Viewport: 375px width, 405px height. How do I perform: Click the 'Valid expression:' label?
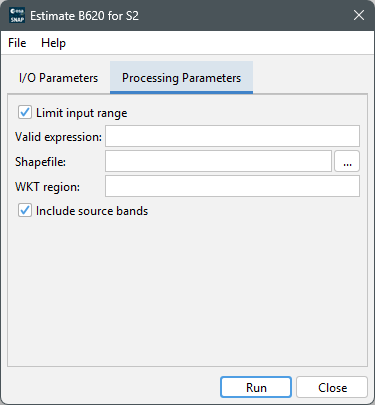58,137
